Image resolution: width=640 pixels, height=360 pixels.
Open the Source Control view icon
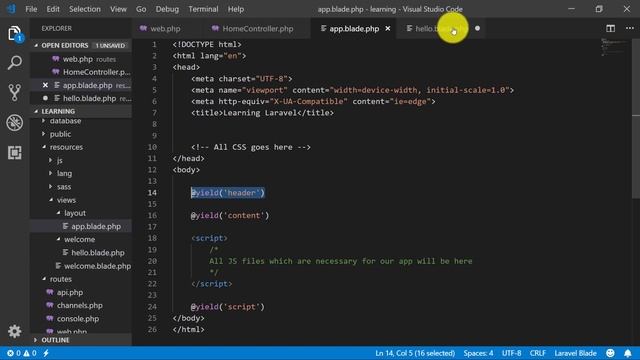tap(15, 93)
